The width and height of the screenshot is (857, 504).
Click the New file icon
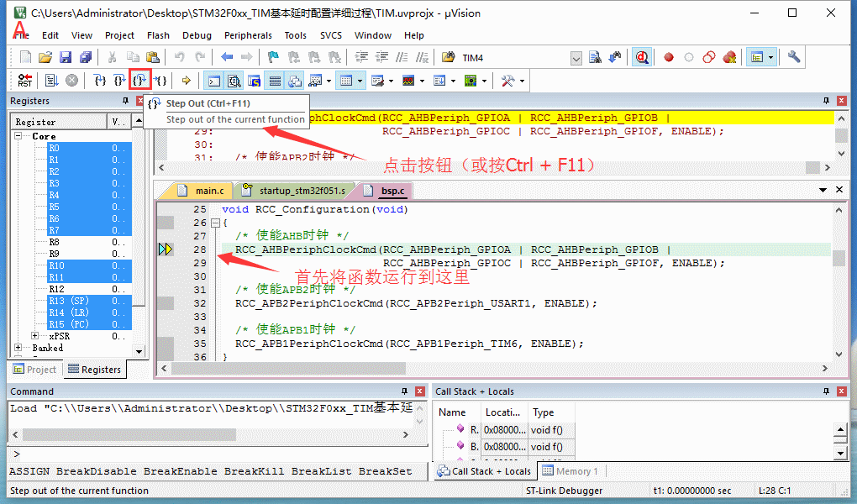click(x=26, y=57)
